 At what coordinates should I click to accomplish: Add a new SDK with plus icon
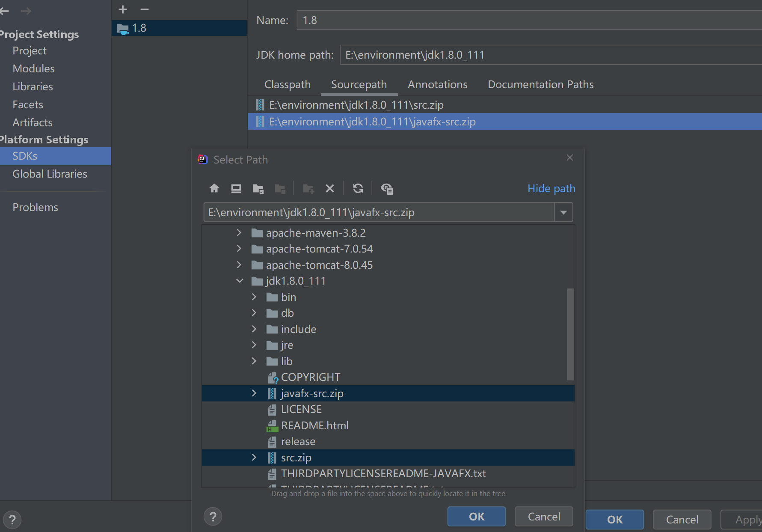point(123,9)
